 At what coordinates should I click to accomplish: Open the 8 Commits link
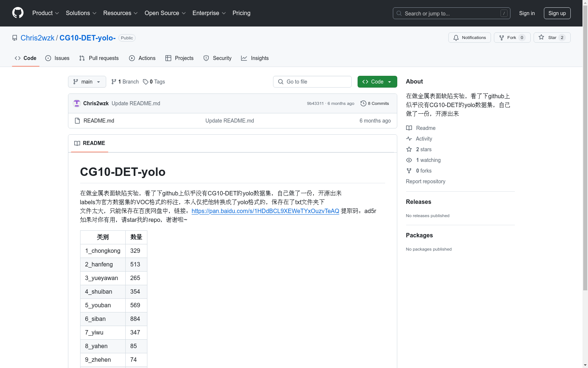click(375, 103)
